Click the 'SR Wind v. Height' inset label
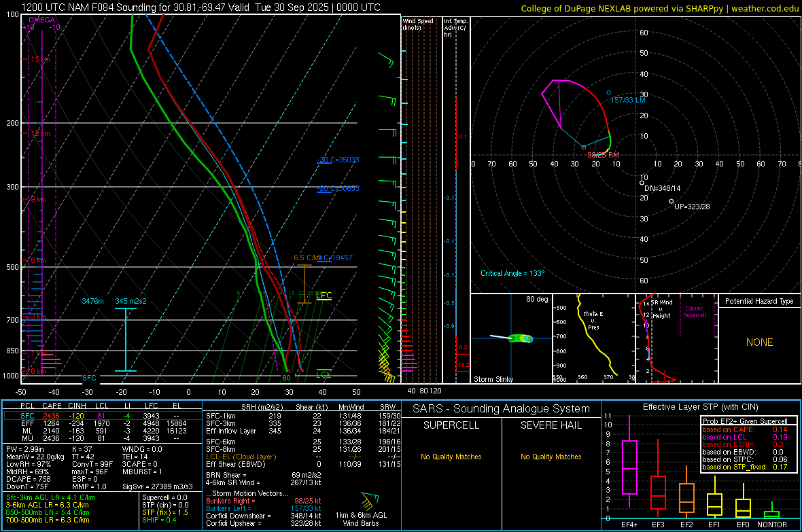Image resolution: width=802 pixels, height=532 pixels. [662, 309]
